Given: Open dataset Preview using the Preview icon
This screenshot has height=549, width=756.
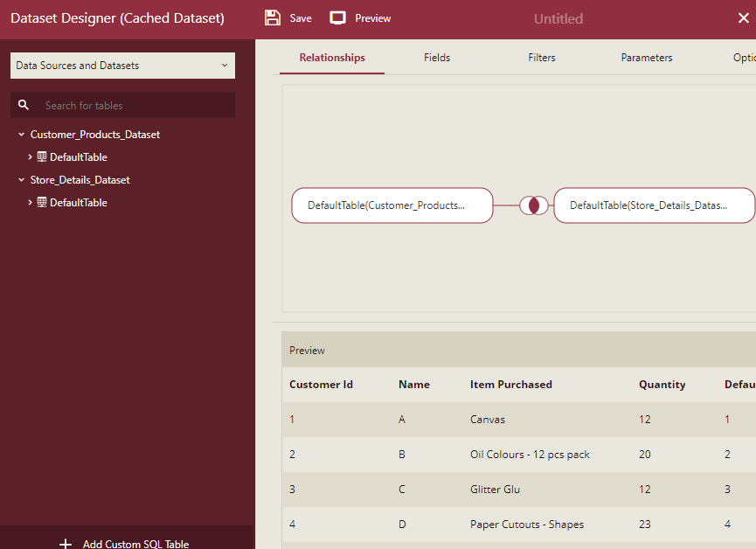Looking at the screenshot, I should [x=337, y=17].
